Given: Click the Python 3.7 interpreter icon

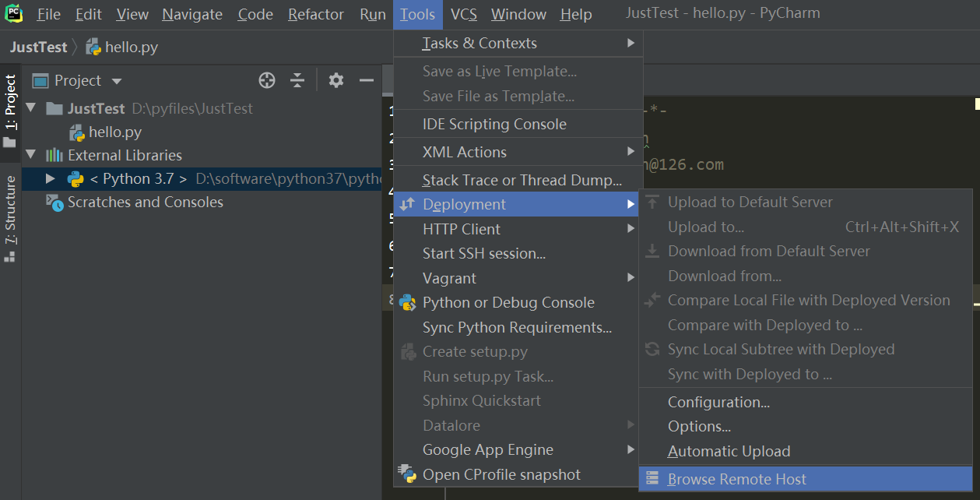Looking at the screenshot, I should click(76, 179).
